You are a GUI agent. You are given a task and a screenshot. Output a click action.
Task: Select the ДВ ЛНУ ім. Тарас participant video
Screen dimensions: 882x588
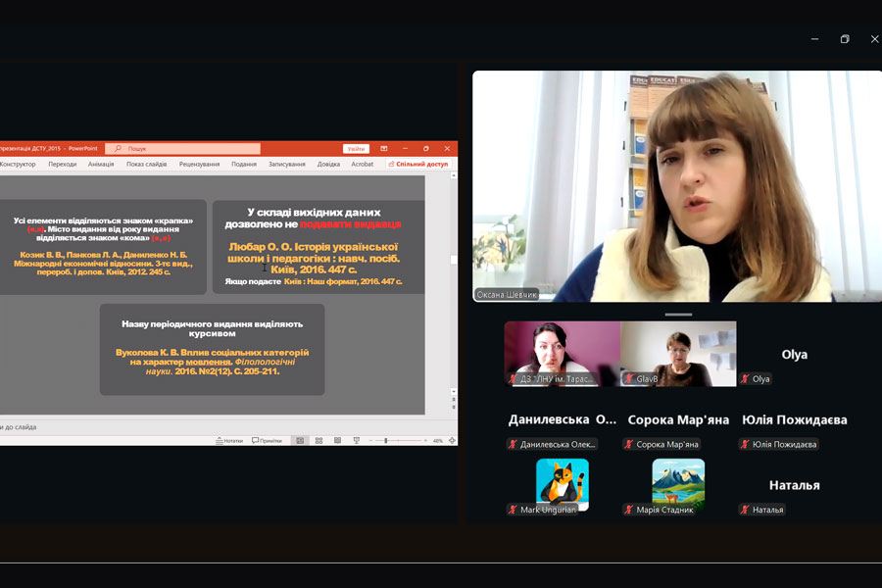coord(563,354)
